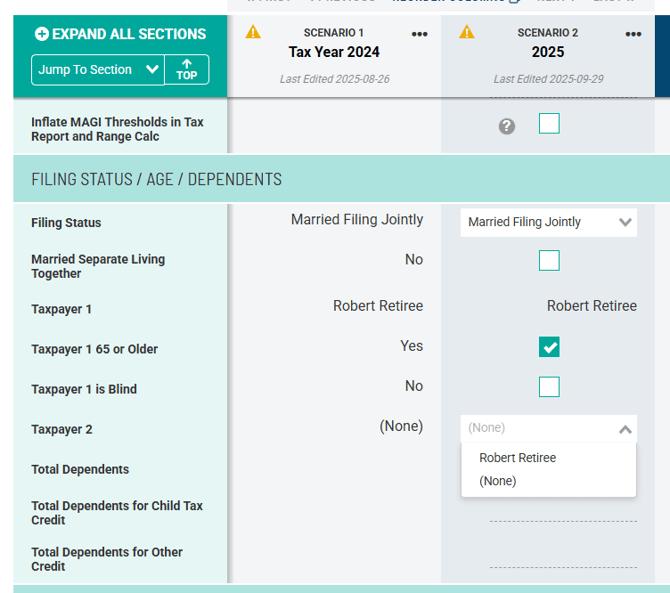
Task: Toggle the Taxpayer 1 is Blind checkbox
Action: pyautogui.click(x=549, y=387)
